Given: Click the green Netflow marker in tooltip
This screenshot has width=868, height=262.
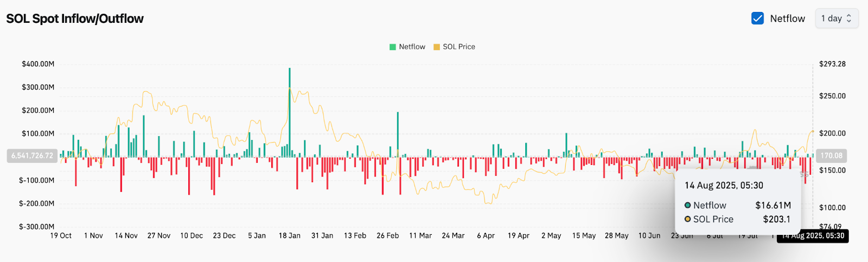Looking at the screenshot, I should point(687,206).
